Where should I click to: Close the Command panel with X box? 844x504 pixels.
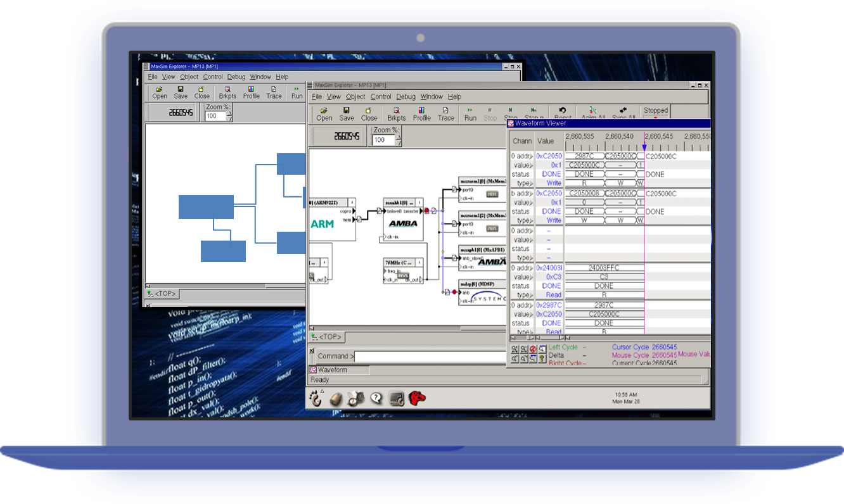click(x=312, y=350)
